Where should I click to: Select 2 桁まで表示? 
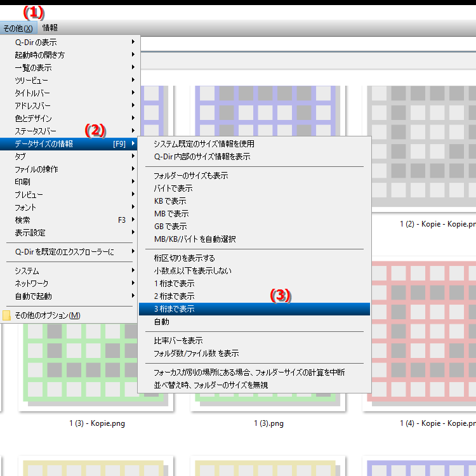pos(255,296)
